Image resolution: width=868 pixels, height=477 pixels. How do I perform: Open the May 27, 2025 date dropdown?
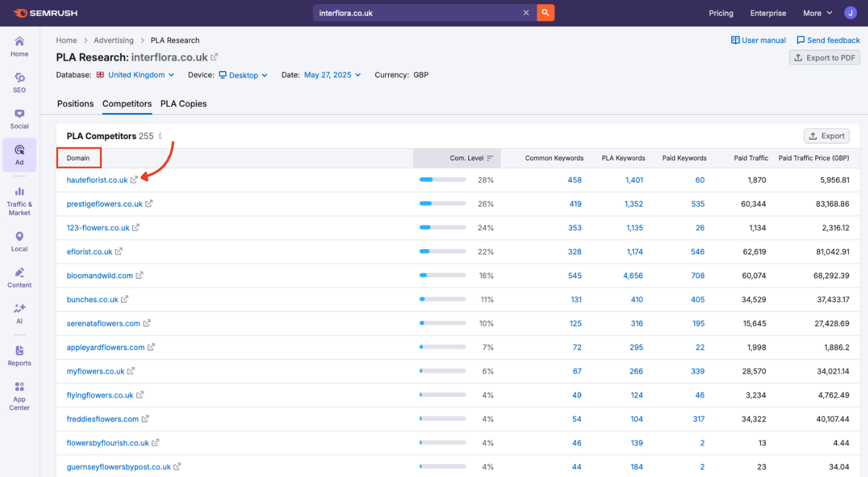coord(332,75)
